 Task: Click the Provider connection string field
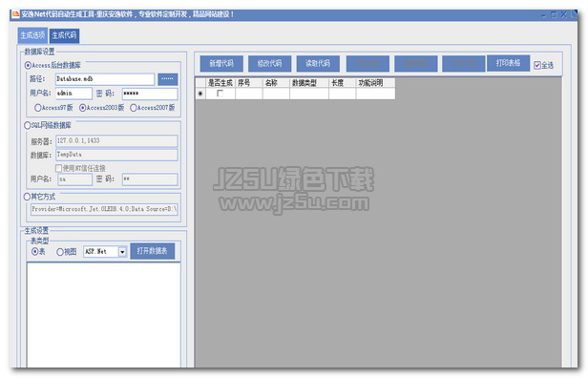tap(104, 209)
